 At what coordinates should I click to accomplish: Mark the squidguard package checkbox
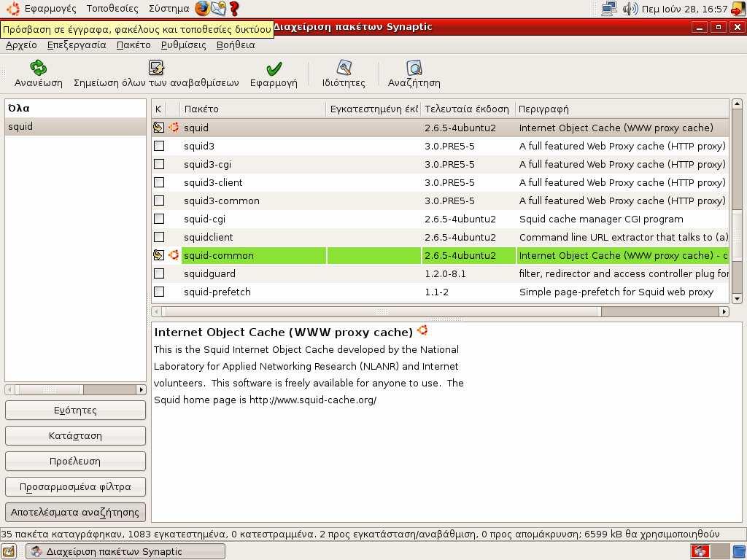pyautogui.click(x=159, y=273)
